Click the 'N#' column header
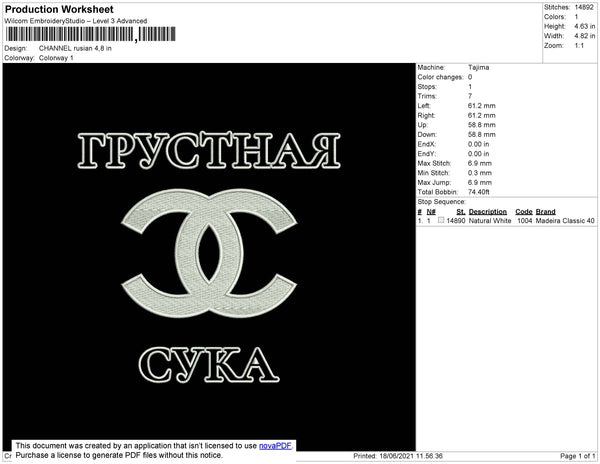Image resolution: width=600 pixels, height=464 pixels. click(431, 212)
